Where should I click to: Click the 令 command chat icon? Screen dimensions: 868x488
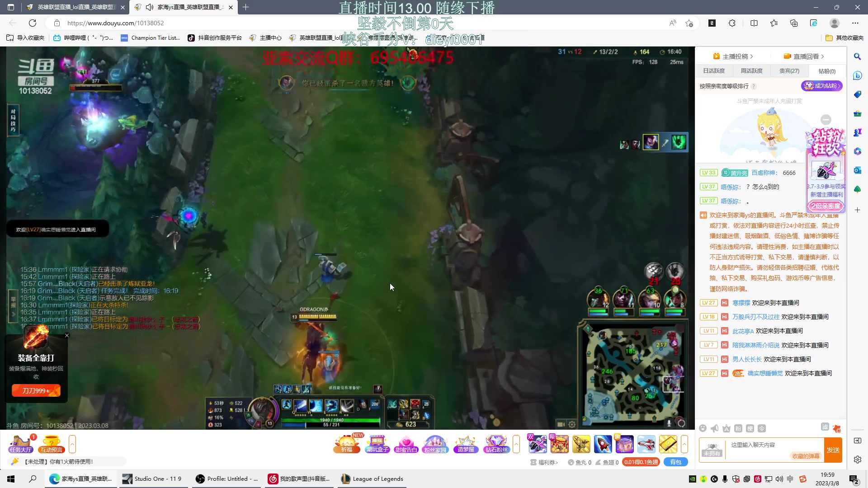click(x=761, y=428)
